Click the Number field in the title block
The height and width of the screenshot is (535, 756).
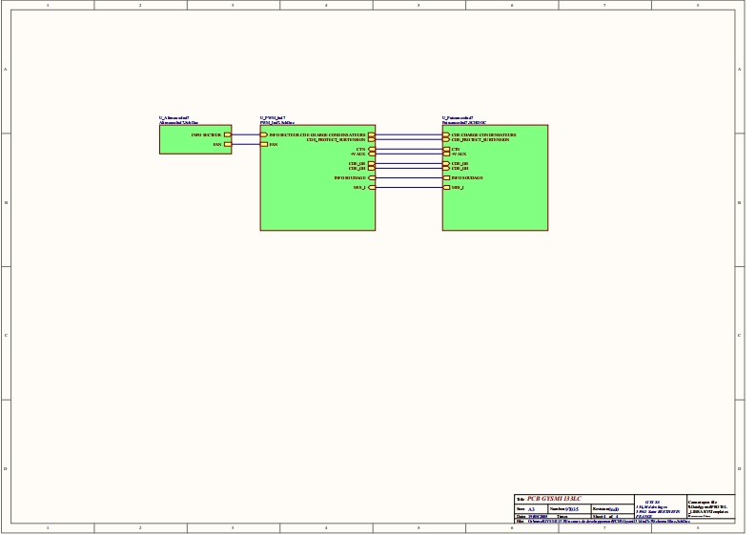point(569,509)
